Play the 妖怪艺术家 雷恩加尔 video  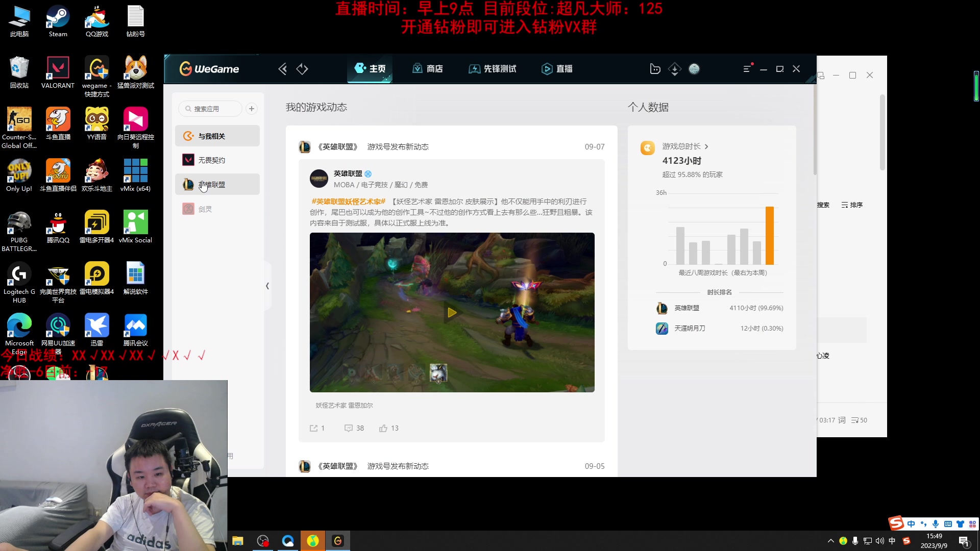(452, 313)
